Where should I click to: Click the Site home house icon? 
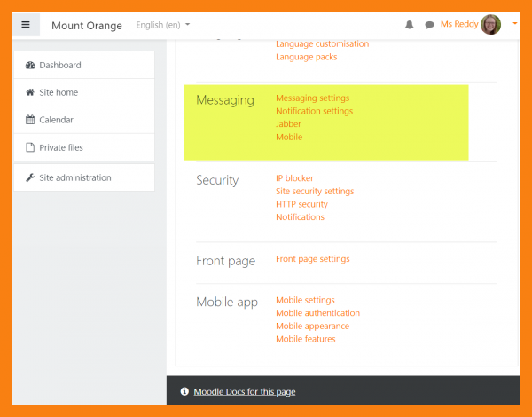pos(30,92)
